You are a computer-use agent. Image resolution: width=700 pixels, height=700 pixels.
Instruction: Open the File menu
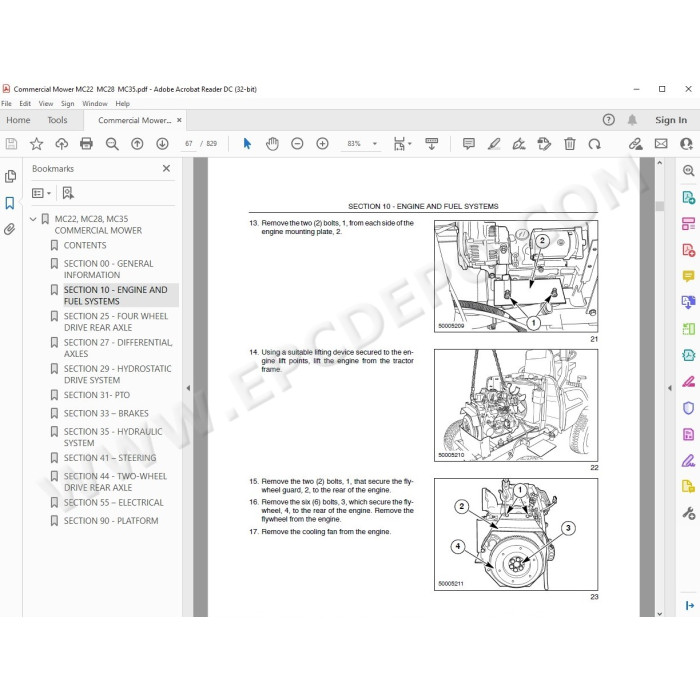pyautogui.click(x=6, y=104)
